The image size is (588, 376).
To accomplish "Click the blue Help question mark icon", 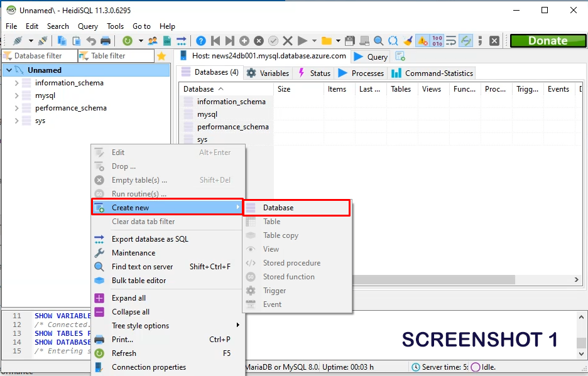I will [x=200, y=41].
